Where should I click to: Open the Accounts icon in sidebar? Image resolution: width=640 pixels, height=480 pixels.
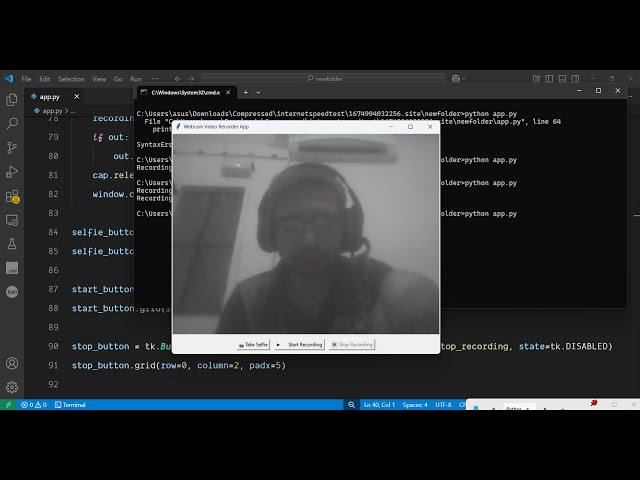coord(12,363)
